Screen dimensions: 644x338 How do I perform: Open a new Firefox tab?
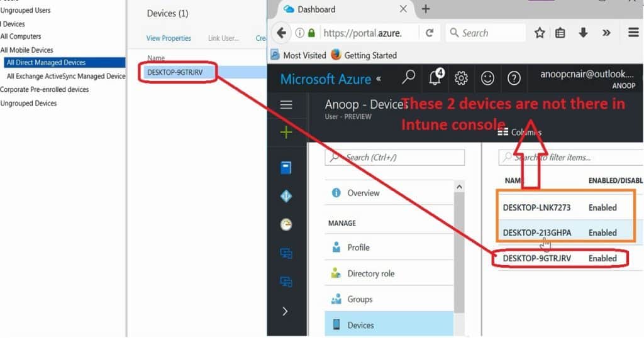(x=426, y=9)
